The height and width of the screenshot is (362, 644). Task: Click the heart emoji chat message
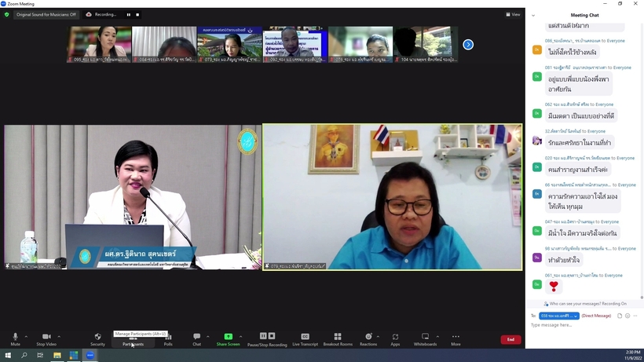(554, 286)
